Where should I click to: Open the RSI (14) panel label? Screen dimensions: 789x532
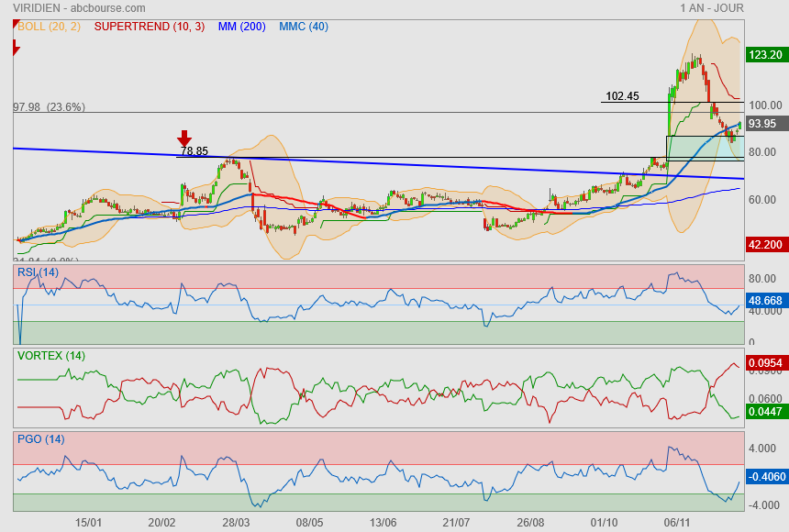pyautogui.click(x=38, y=272)
